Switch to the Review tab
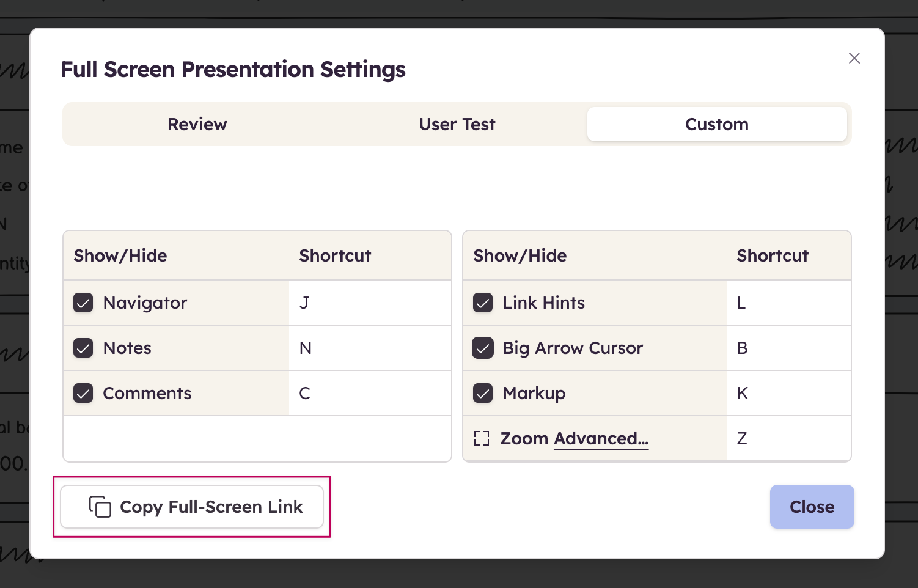 pos(197,124)
